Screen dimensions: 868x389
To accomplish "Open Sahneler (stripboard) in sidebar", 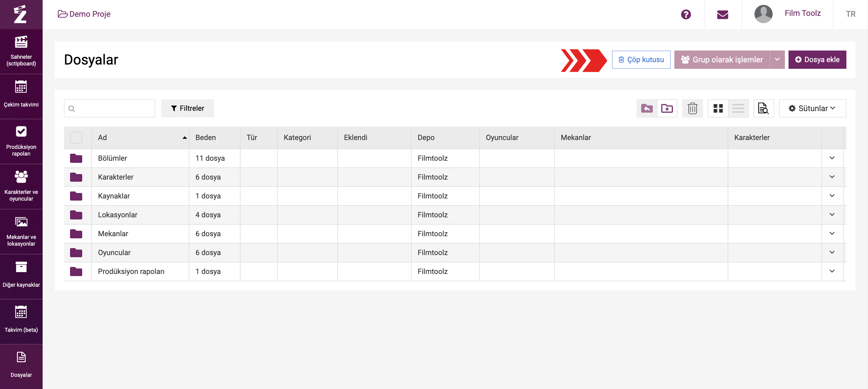I will click(x=21, y=51).
